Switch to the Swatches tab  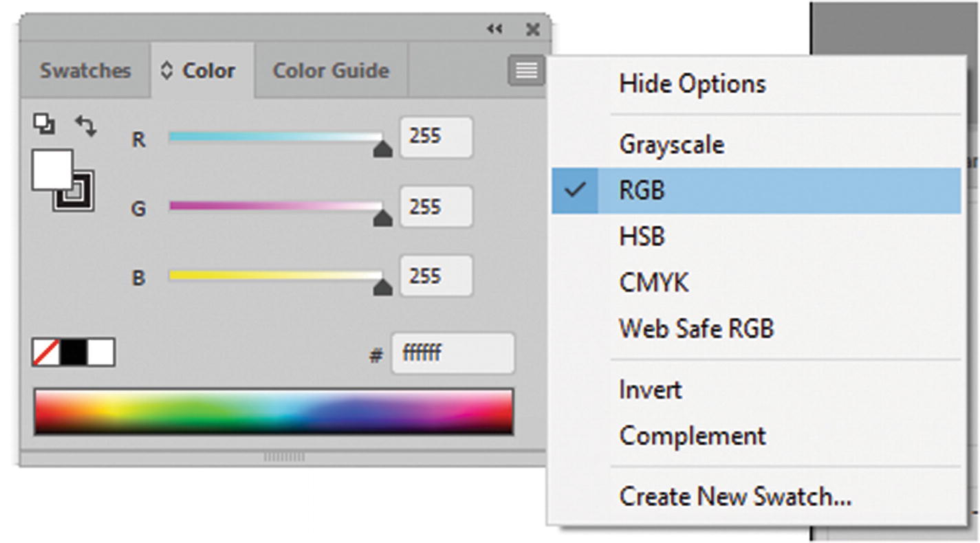(x=85, y=71)
